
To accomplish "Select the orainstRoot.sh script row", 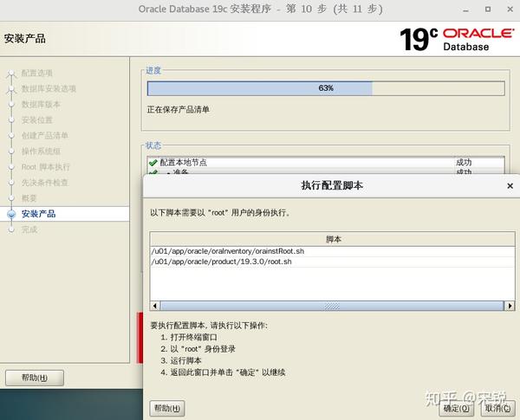I will tap(332, 251).
